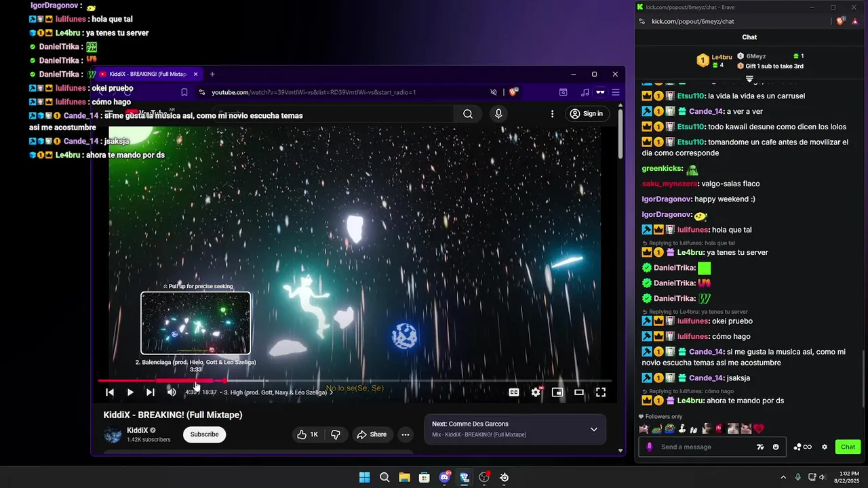Image resolution: width=868 pixels, height=488 pixels.
Task: Open Kick chat settings gear
Action: [825, 447]
